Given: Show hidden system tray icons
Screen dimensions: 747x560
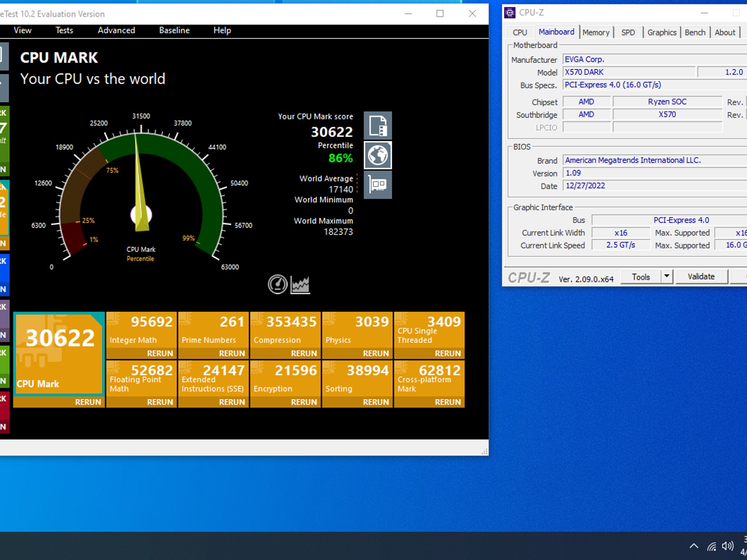Looking at the screenshot, I should [x=694, y=546].
